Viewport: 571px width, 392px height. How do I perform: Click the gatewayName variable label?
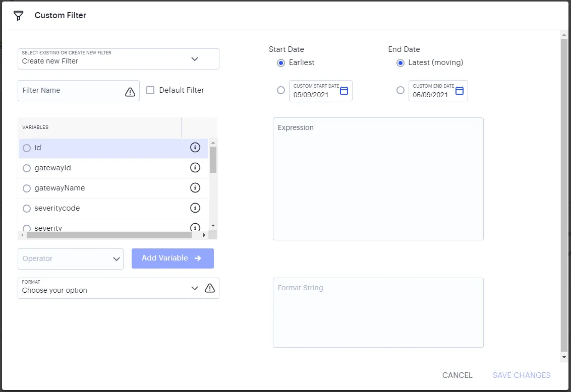[60, 188]
